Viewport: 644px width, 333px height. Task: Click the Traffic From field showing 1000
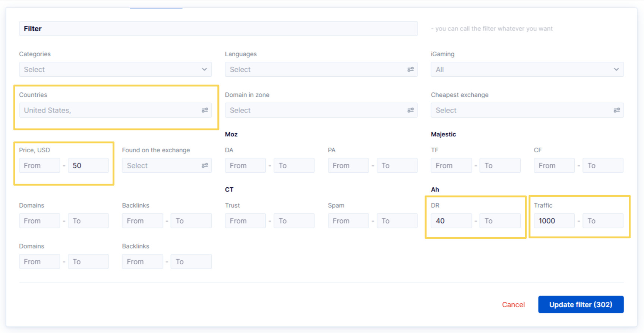tap(554, 221)
